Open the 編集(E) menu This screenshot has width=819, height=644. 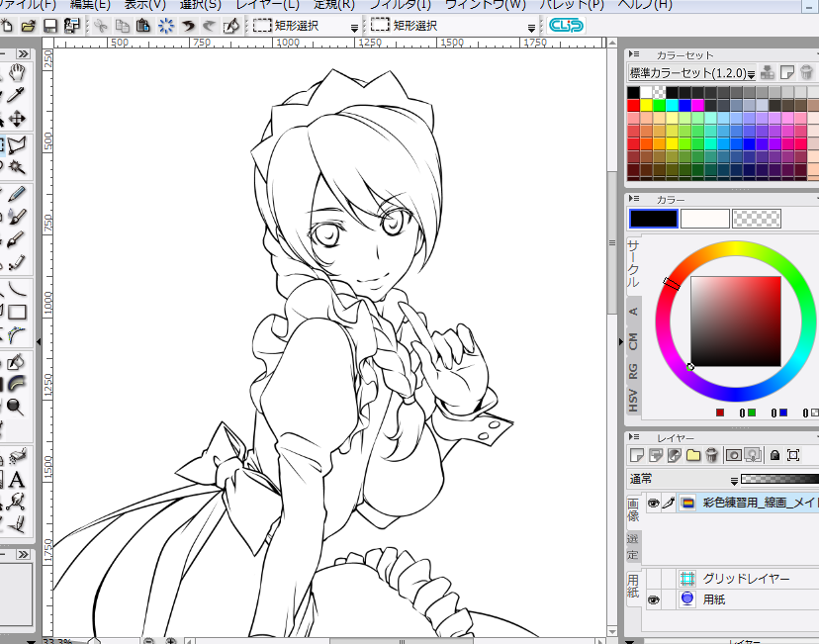click(x=90, y=5)
